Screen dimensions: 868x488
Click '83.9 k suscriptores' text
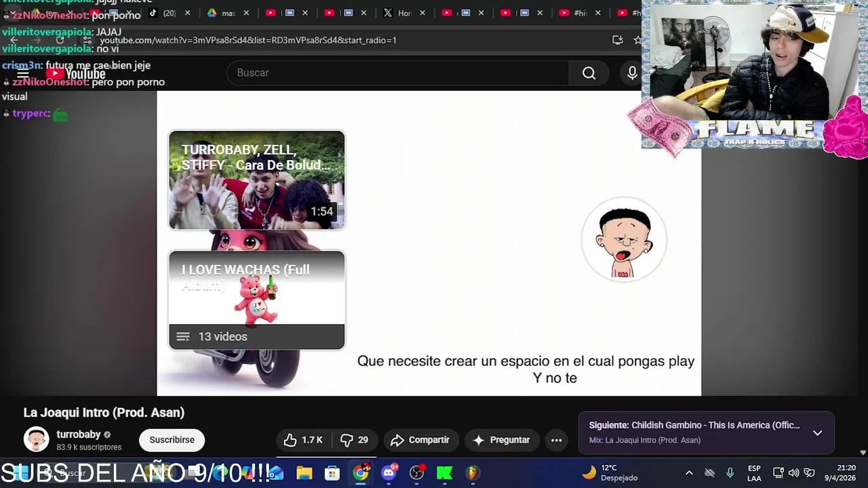[x=89, y=447]
